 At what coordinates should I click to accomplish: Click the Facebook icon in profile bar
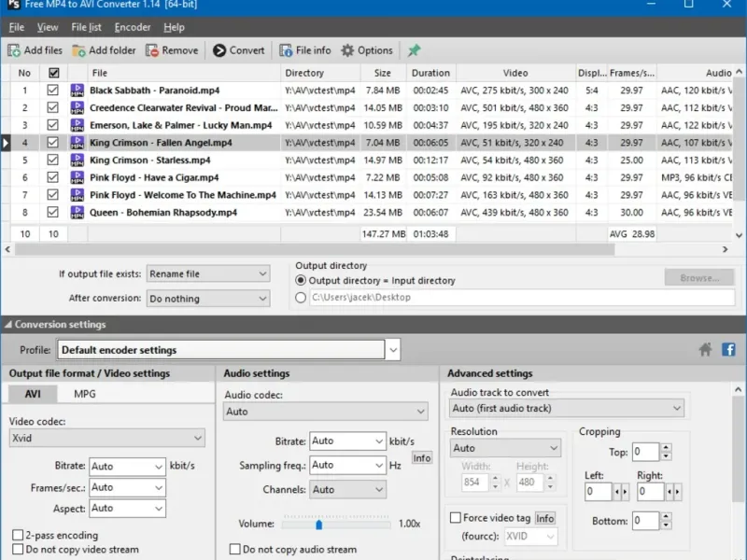[x=728, y=349]
